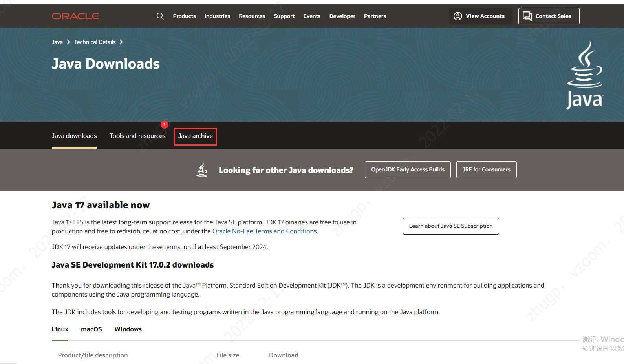
Task: Click the 'Download' column header
Action: pos(284,355)
